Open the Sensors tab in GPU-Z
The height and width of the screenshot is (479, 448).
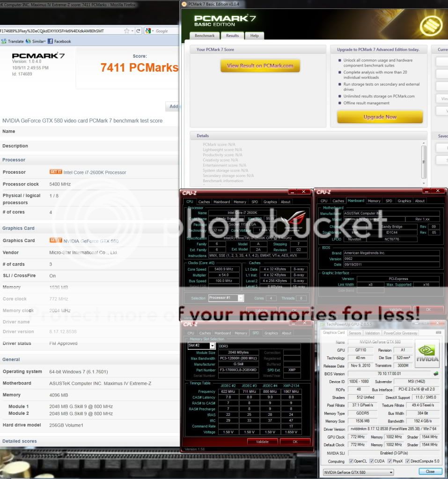pyautogui.click(x=354, y=333)
